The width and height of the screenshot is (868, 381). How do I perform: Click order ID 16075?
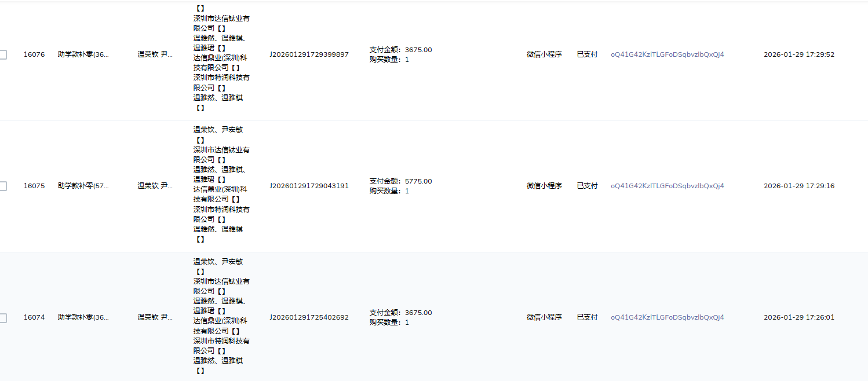(x=35, y=185)
